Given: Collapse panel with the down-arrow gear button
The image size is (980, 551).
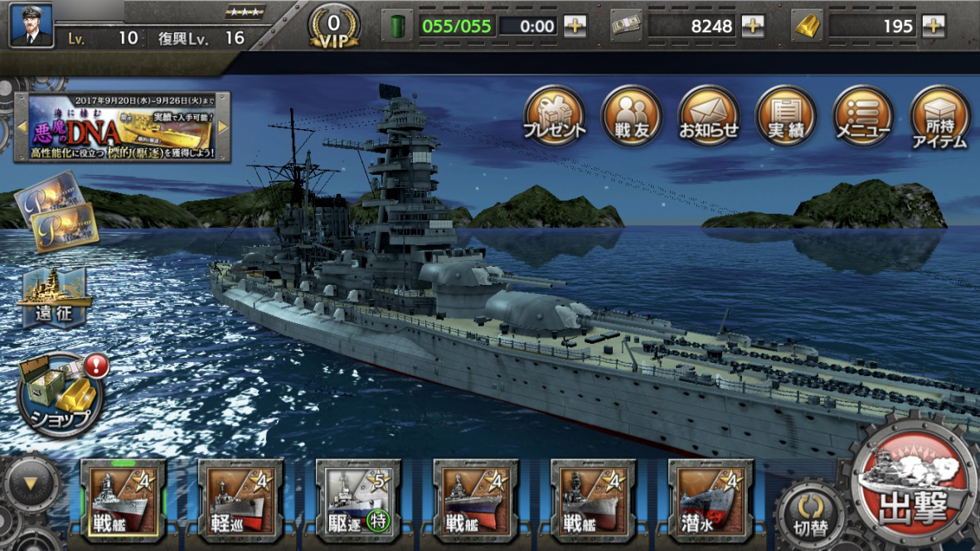Looking at the screenshot, I should coord(30,484).
